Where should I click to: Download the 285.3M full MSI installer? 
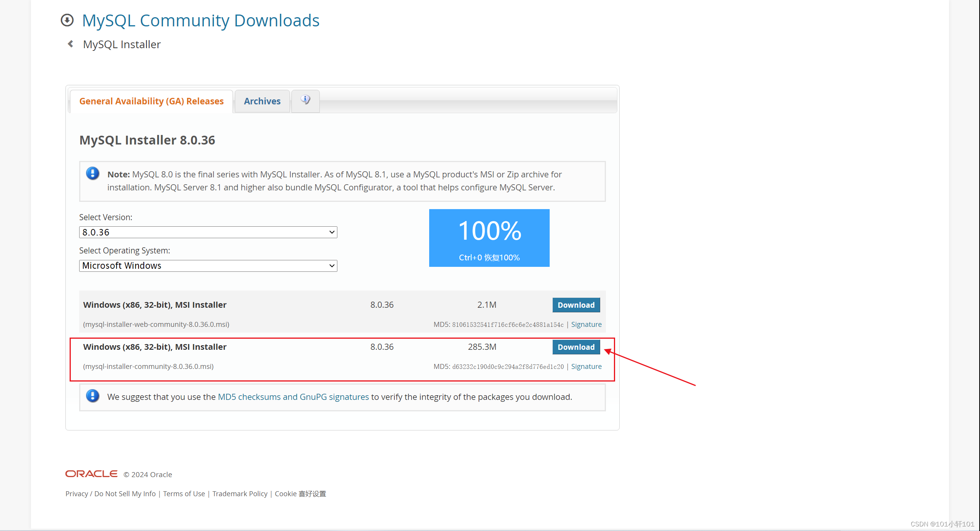point(576,347)
